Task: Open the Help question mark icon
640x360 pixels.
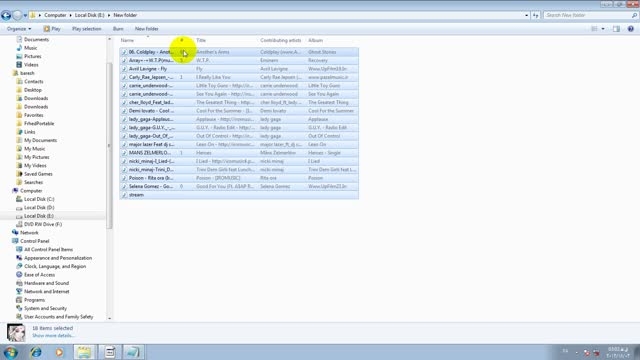Action: tap(631, 29)
